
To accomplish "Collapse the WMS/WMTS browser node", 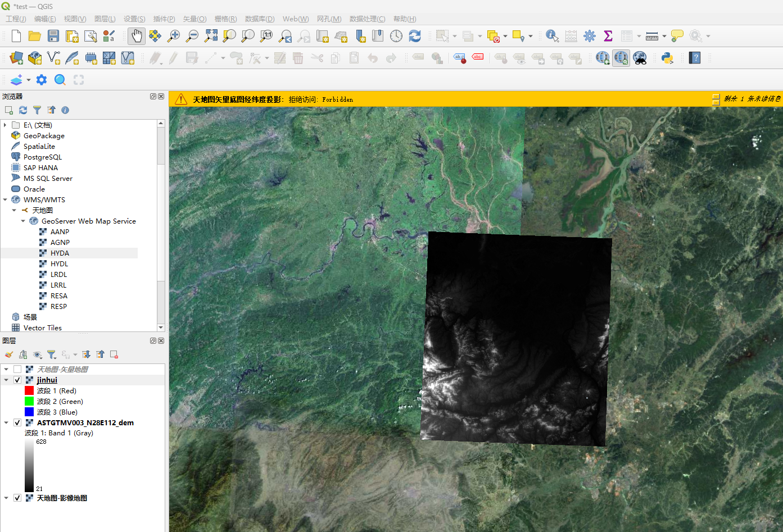I will (6, 199).
